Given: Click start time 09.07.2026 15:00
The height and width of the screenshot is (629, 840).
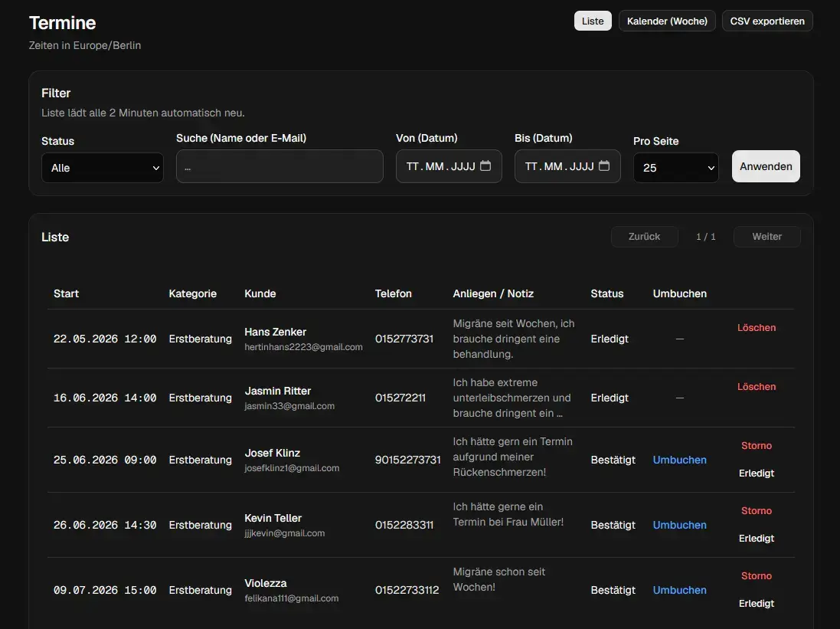Looking at the screenshot, I should click(x=105, y=590).
